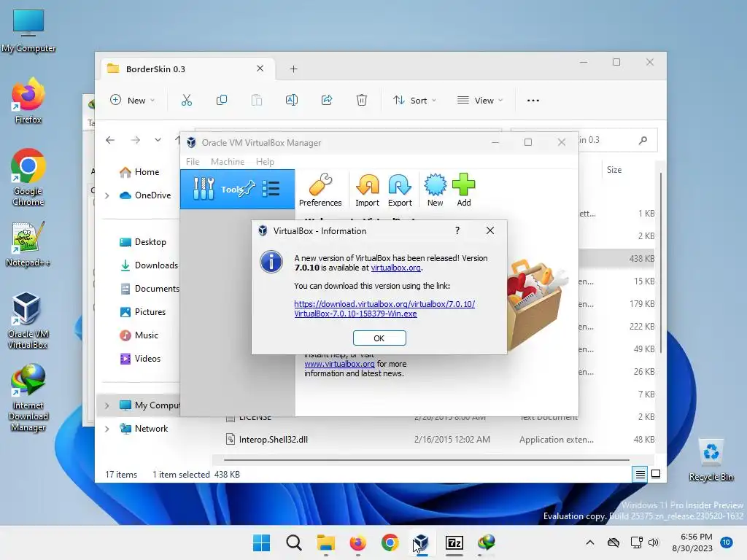
Task: Select the My Computer desktop icon
Action: click(28, 31)
